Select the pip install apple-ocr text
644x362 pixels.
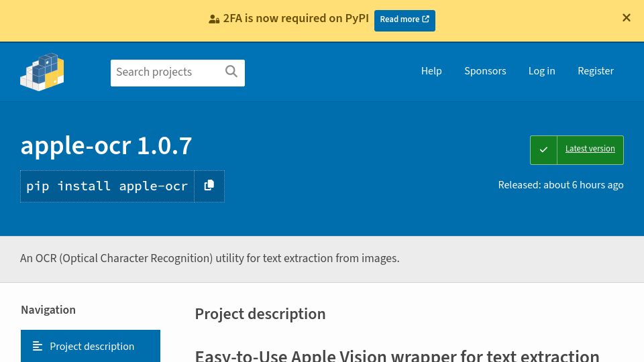[107, 186]
